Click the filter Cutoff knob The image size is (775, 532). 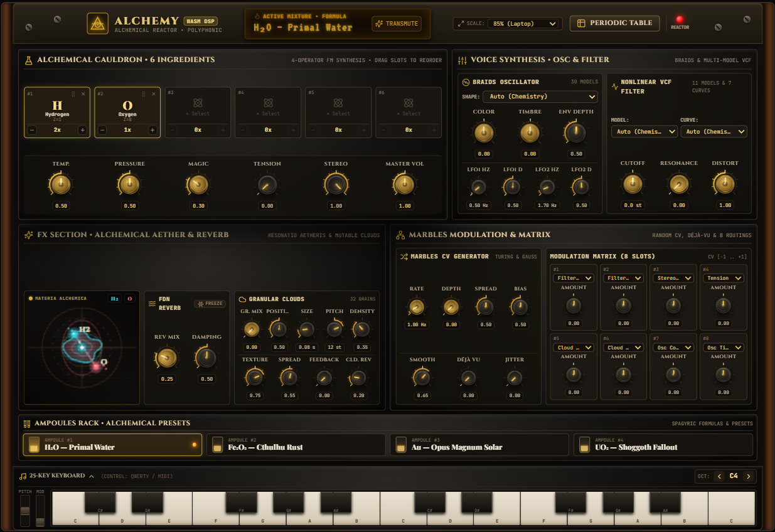pos(633,184)
